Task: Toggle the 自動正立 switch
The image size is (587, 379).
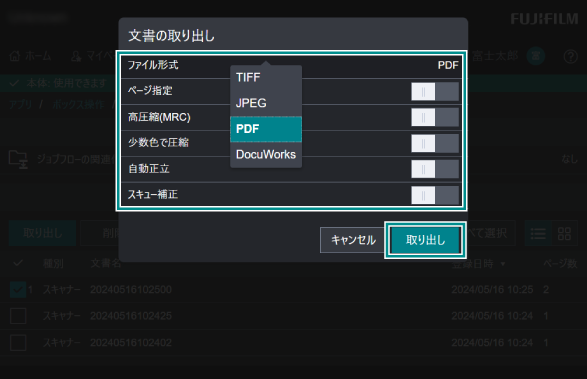Action: coord(435,169)
